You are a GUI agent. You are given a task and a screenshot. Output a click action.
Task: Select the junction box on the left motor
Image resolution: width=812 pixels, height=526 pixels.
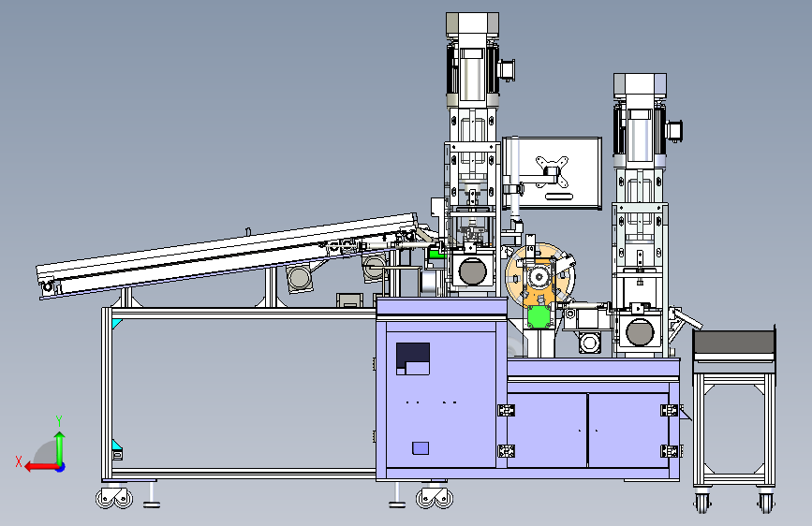coord(507,70)
